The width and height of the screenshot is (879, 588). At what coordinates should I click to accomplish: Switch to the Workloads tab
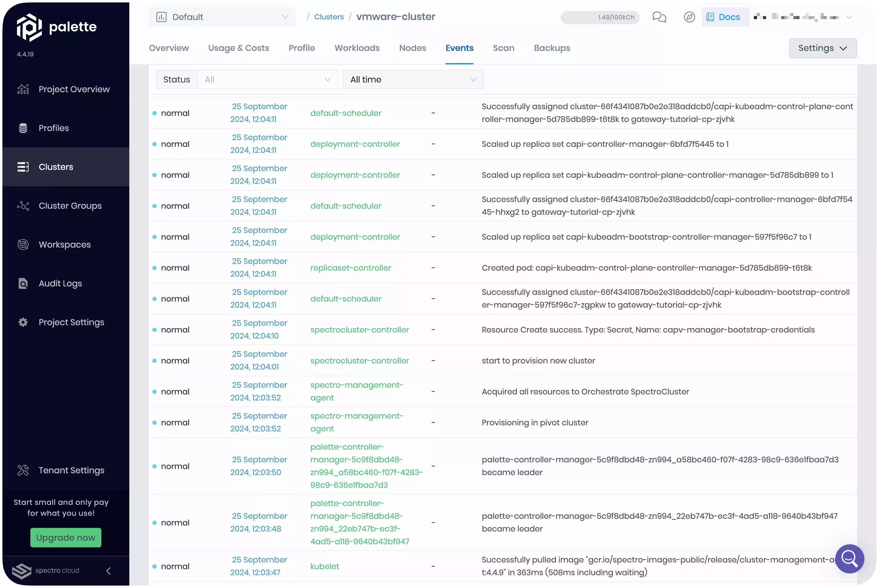(x=357, y=48)
